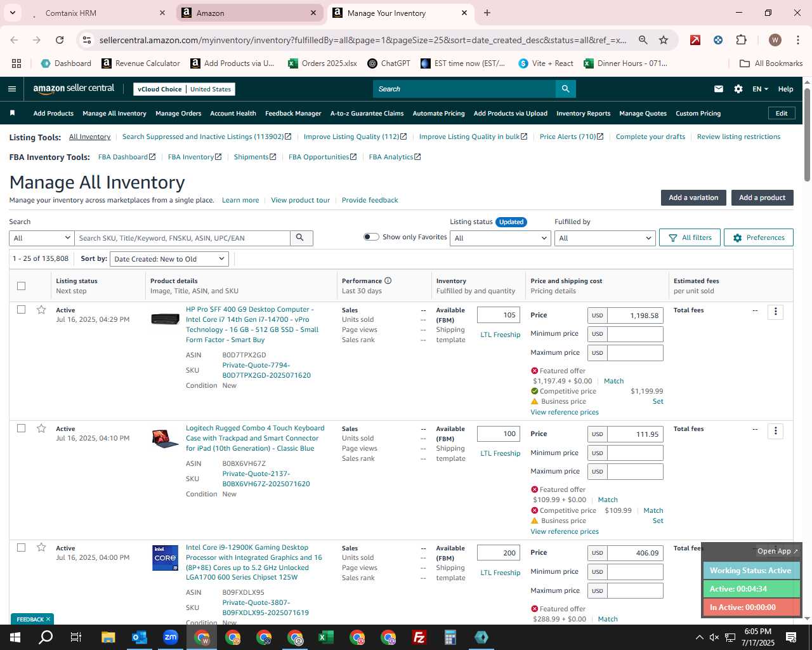Open the Calculator from the taskbar
Image resolution: width=812 pixels, height=650 pixels.
pyautogui.click(x=450, y=637)
